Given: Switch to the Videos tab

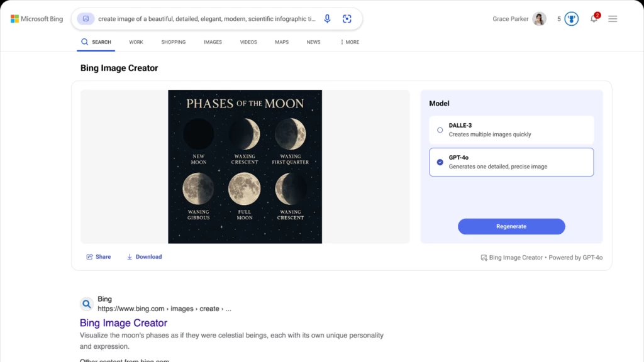Looking at the screenshot, I should pos(248,42).
